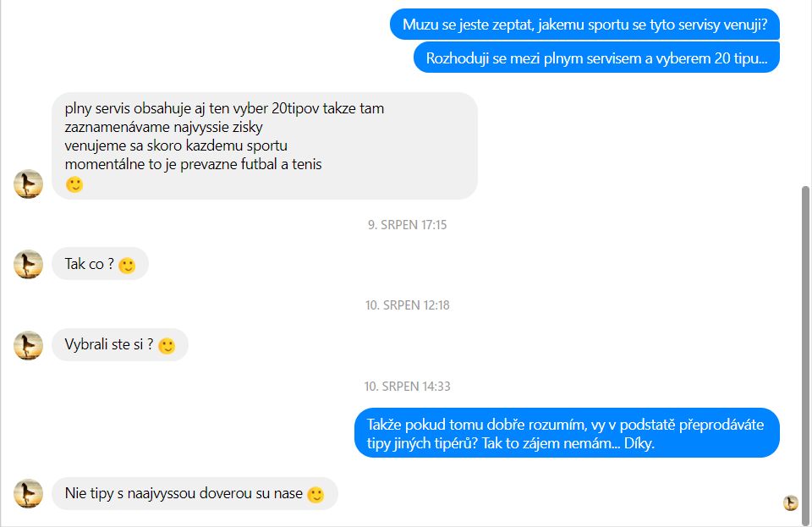Select the 'Muzu se jeste zeptat' blue message
812x527 pixels.
[584, 25]
